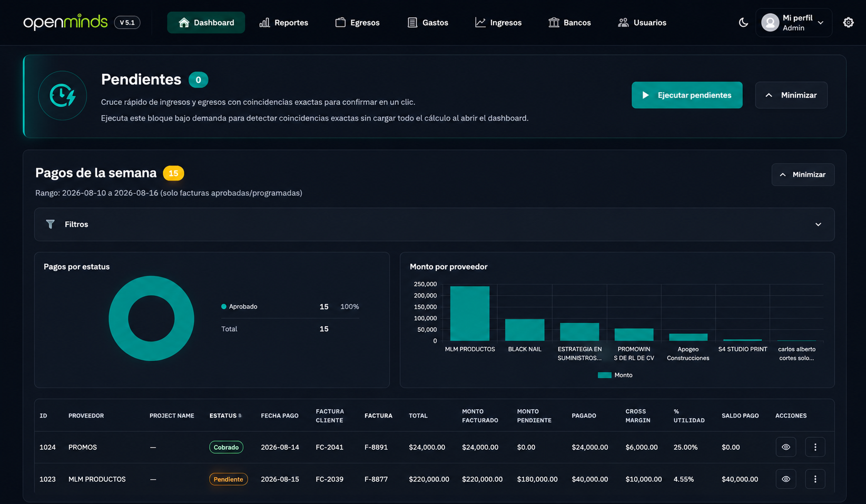Open the Usuarios section

[642, 23]
